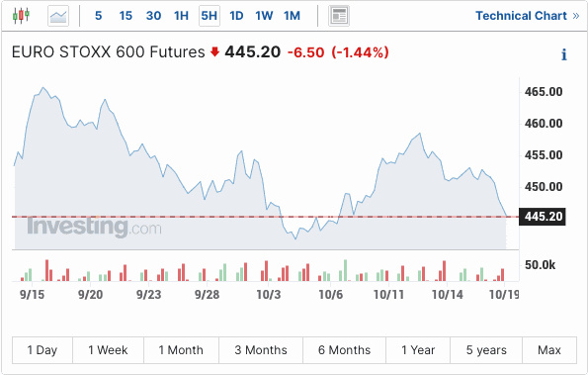Show the 3 Months range
This screenshot has height=375, width=588.
pos(261,350)
